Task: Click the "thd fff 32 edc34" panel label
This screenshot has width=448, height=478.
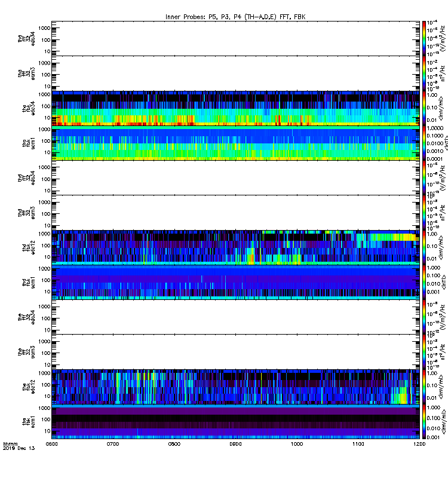Action: (x=26, y=177)
